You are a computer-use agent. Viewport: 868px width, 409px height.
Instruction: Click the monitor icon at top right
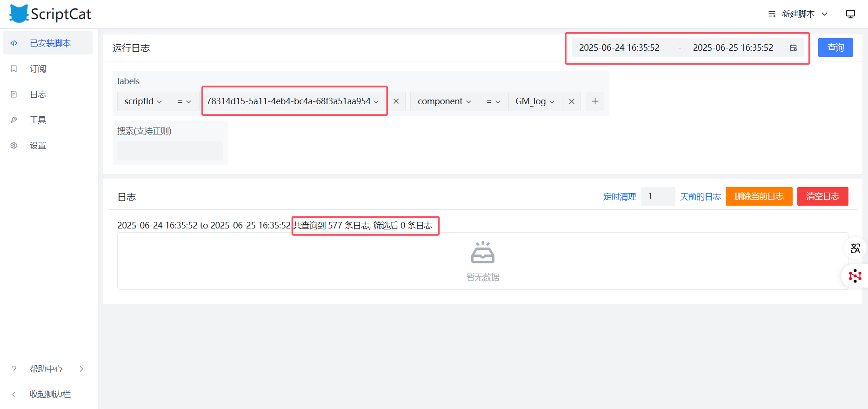pyautogui.click(x=850, y=14)
